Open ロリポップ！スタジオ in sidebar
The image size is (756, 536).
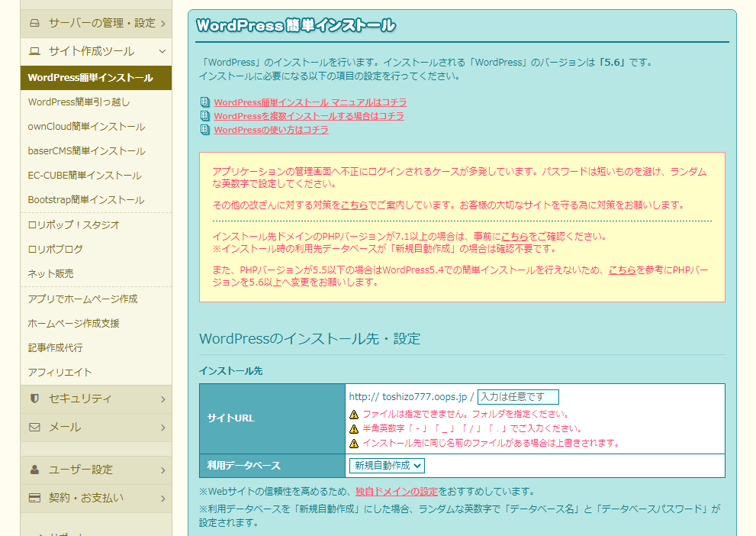73,225
